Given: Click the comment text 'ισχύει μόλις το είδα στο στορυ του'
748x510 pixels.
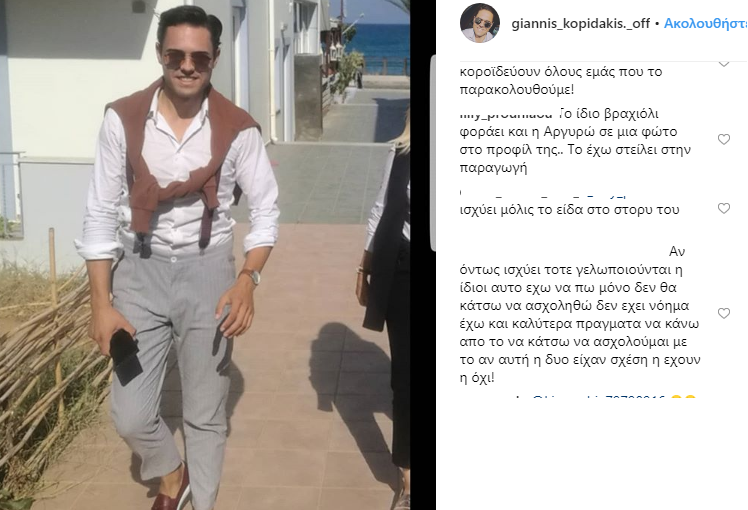Looking at the screenshot, I should pos(569,210).
